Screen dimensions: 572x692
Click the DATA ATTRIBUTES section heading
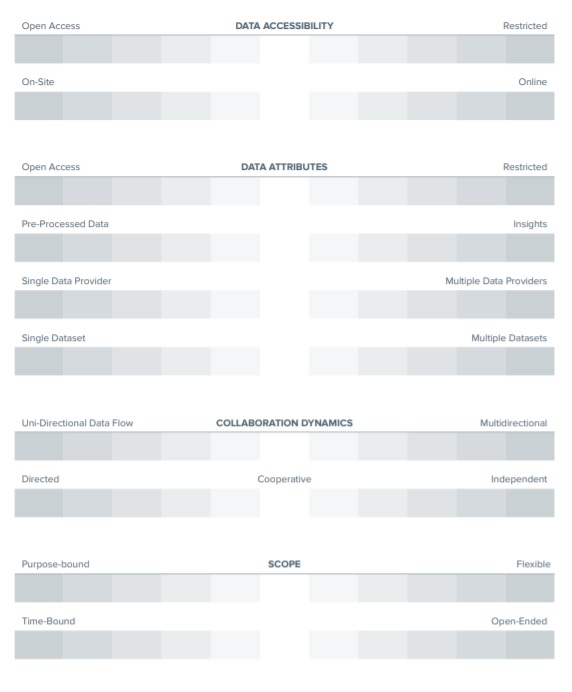click(284, 167)
